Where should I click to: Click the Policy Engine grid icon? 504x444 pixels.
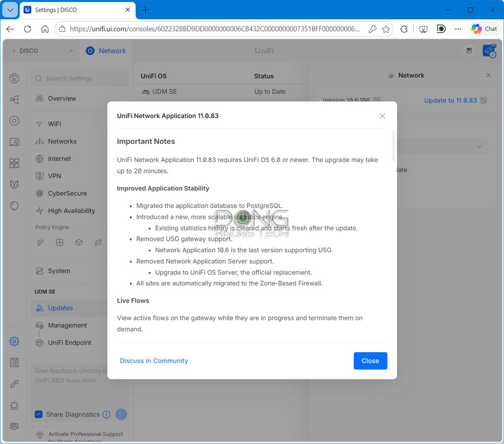pyautogui.click(x=60, y=243)
